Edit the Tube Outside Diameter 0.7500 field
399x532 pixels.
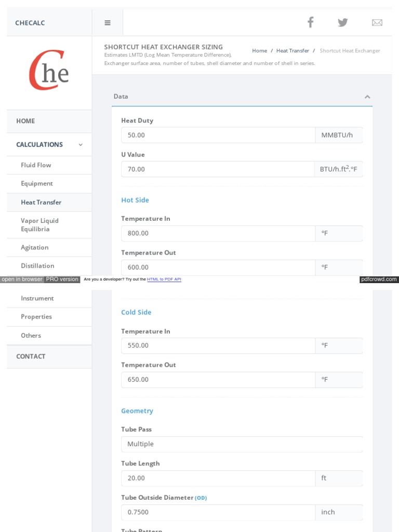pos(218,512)
